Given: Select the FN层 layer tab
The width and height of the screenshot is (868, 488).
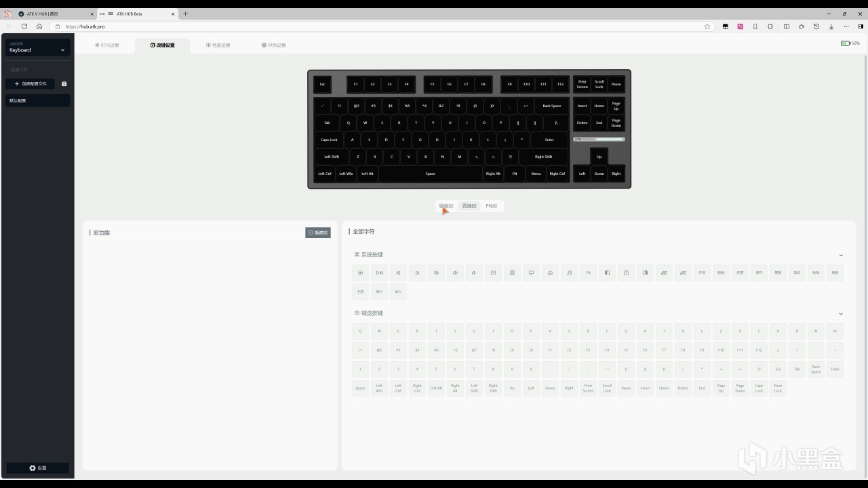Looking at the screenshot, I should (x=492, y=206).
